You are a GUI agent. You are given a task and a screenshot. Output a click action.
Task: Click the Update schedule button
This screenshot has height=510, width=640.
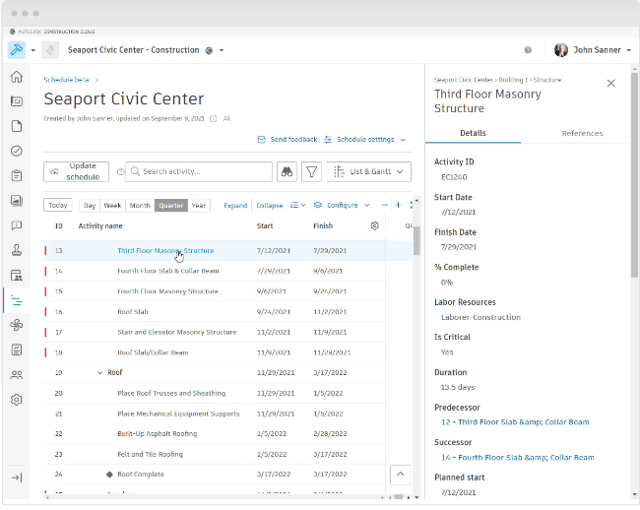click(76, 172)
